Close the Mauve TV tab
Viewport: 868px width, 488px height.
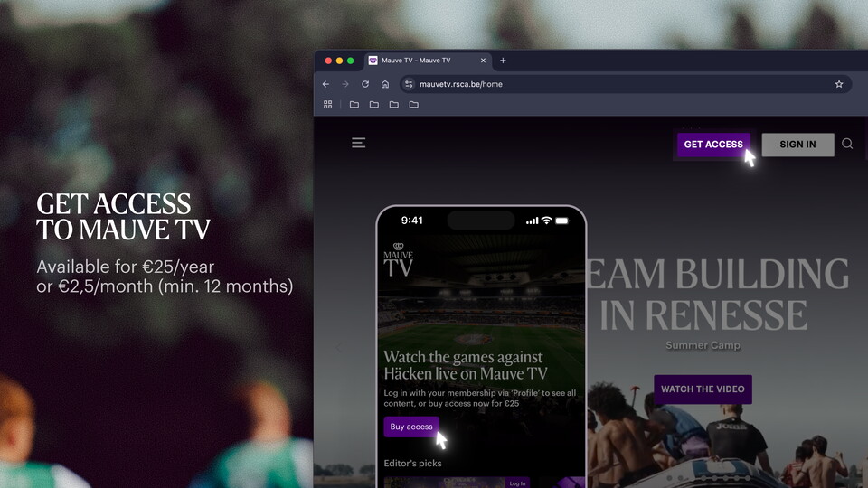click(483, 61)
